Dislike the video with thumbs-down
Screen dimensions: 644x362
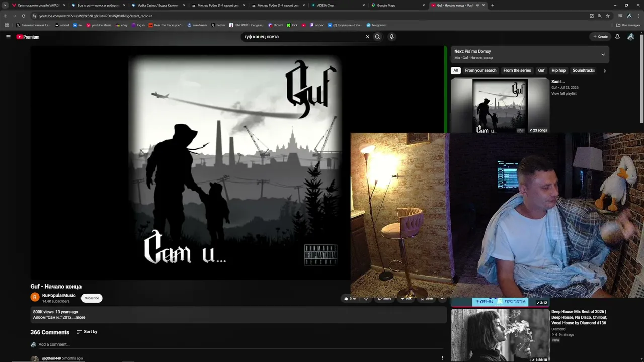[366, 298]
